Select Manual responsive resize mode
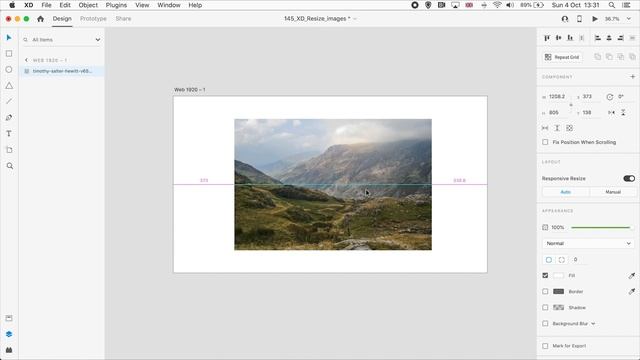The height and width of the screenshot is (360, 640). [613, 192]
